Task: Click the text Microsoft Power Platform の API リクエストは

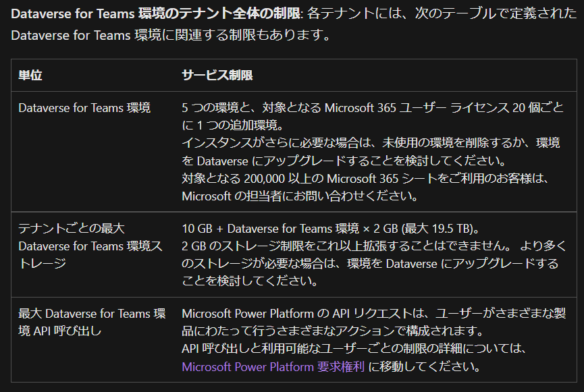Action: pyautogui.click(x=302, y=314)
